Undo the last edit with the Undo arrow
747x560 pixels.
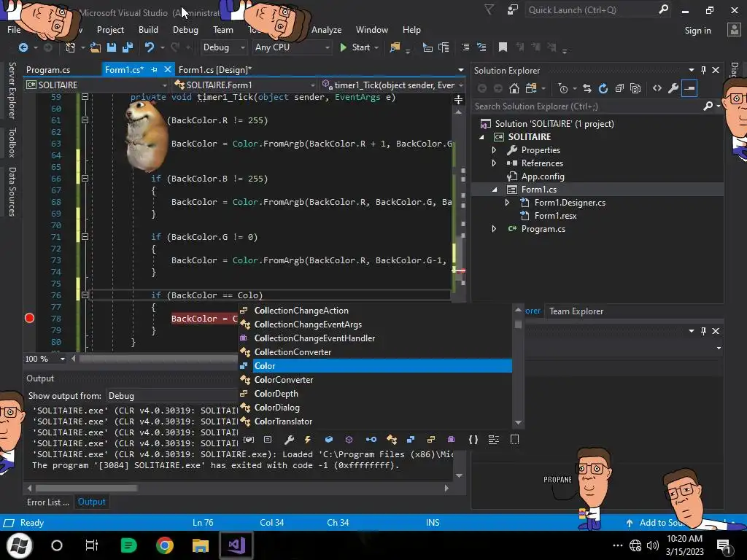(149, 47)
